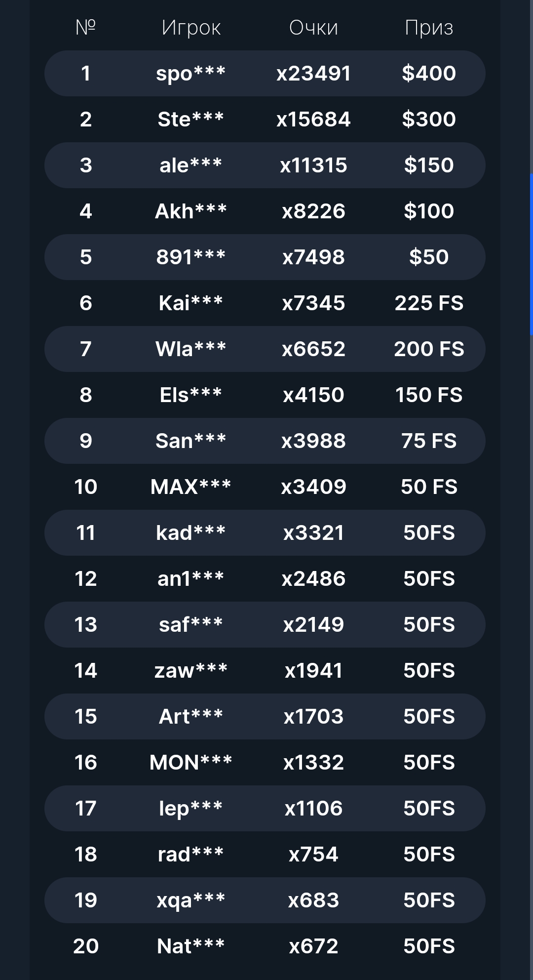533x980 pixels.
Task: Select player Nat*** in last row
Action: coord(191,946)
